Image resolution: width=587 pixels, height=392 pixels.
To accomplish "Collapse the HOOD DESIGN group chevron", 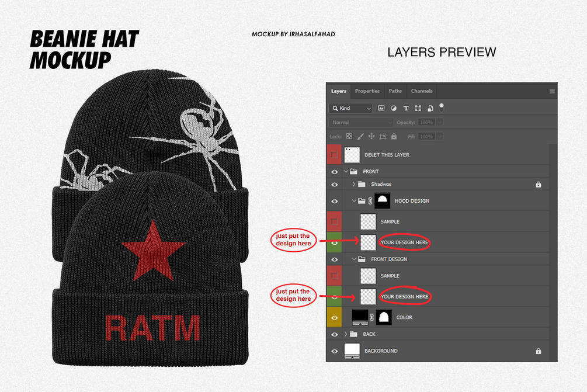I will point(354,201).
